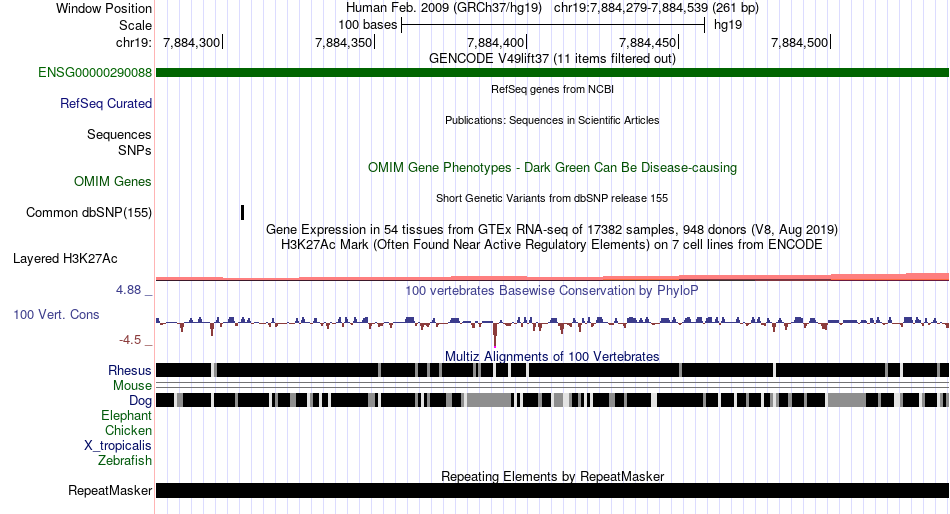The image size is (950, 514).
Task: Select the green ENSG00000290088 gene bar
Action: [x=552, y=73]
